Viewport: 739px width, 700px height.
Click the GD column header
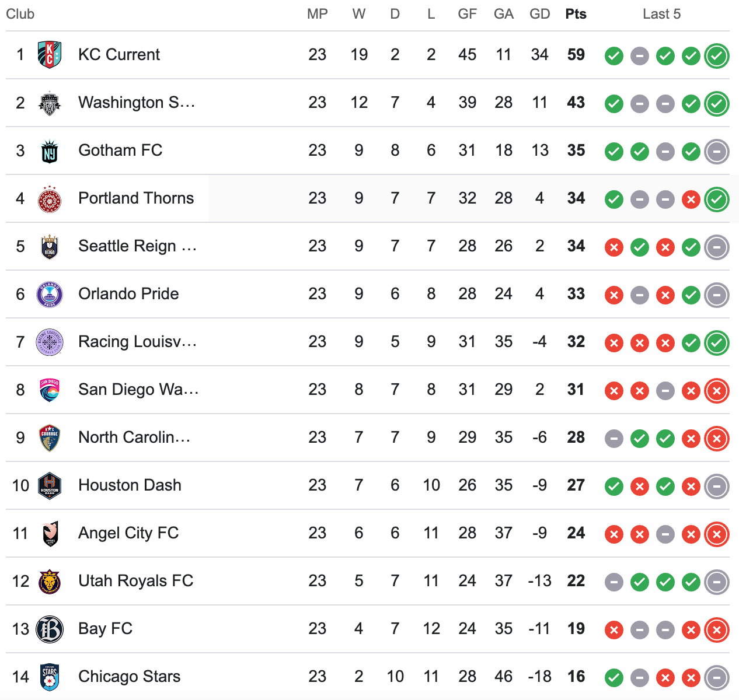(540, 14)
